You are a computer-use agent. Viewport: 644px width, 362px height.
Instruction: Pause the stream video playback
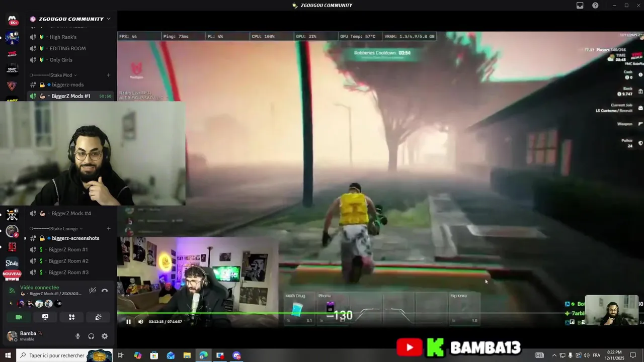128,322
